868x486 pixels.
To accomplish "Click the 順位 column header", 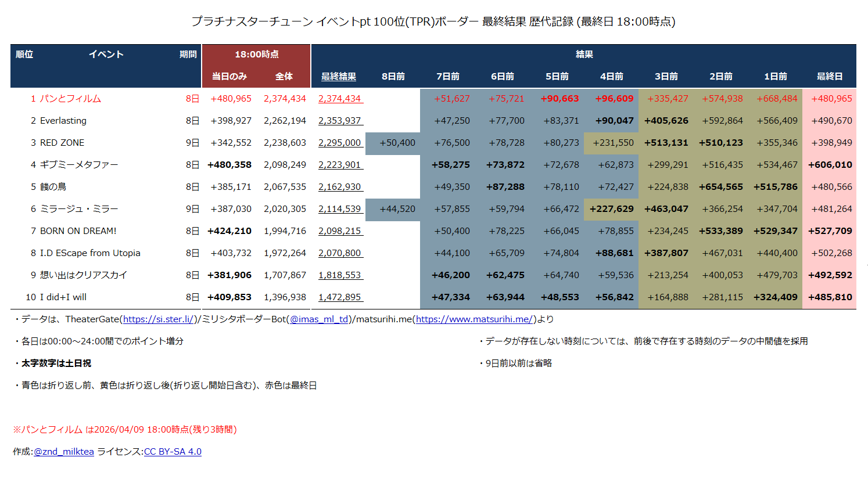I will [24, 55].
